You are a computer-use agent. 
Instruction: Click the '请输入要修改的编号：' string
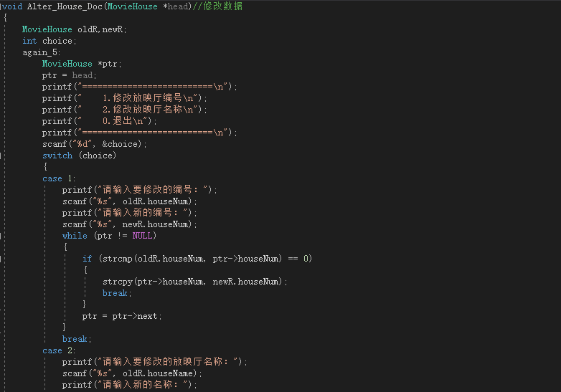coord(152,189)
